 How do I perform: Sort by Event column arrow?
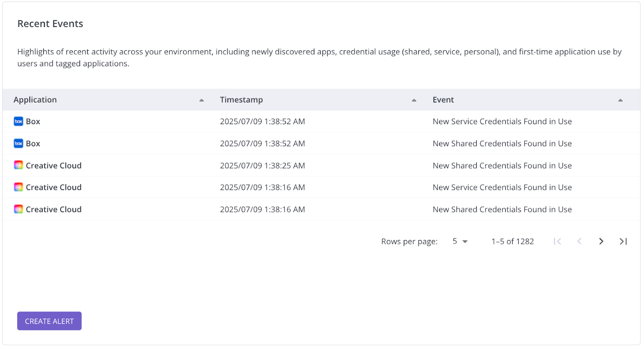[620, 100]
